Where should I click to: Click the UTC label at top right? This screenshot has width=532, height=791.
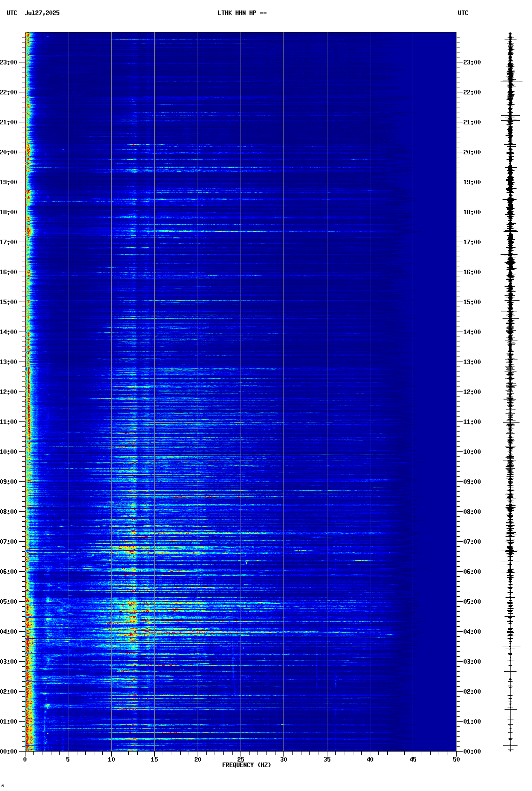point(463,13)
